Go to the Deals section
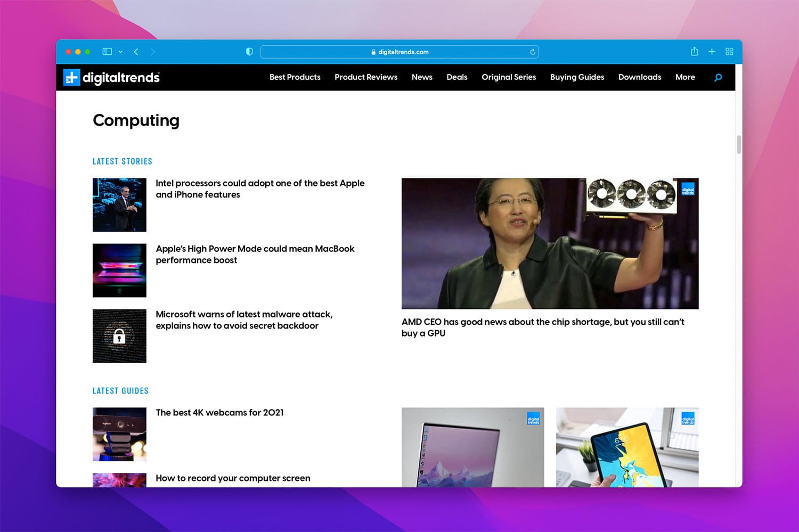This screenshot has height=532, width=799. point(456,77)
